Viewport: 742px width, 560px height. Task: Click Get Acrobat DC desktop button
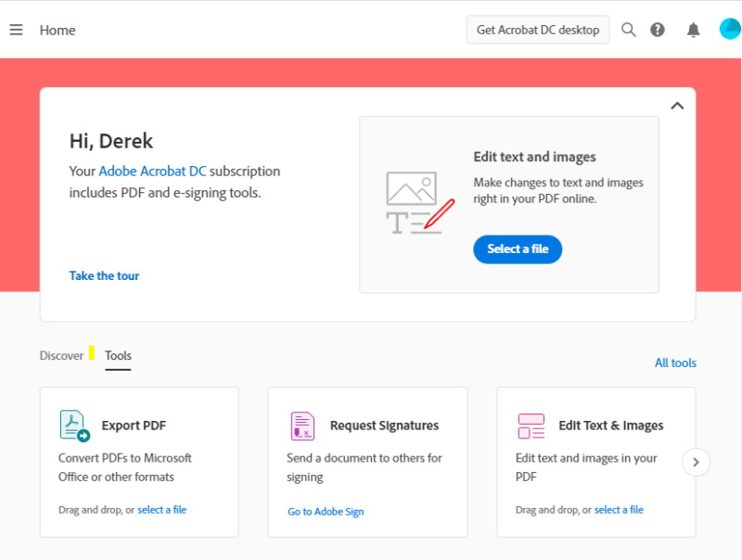click(538, 30)
